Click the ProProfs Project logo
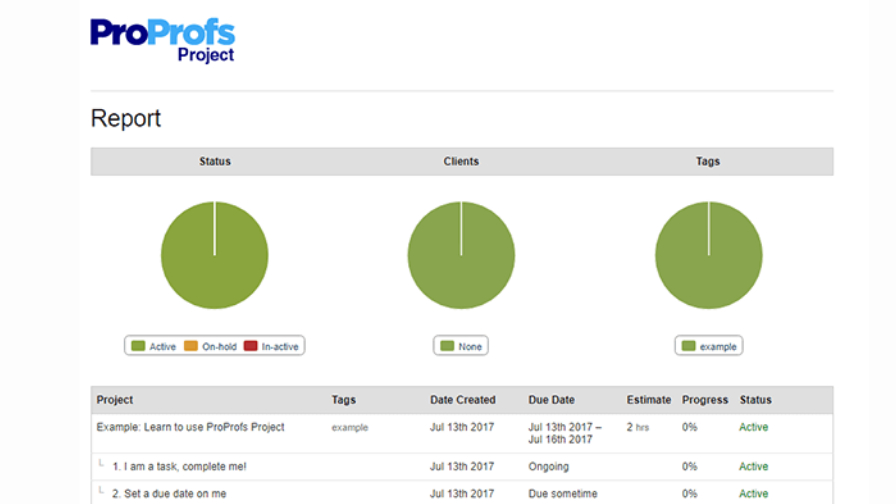This screenshot has width=896, height=504. coord(162,41)
